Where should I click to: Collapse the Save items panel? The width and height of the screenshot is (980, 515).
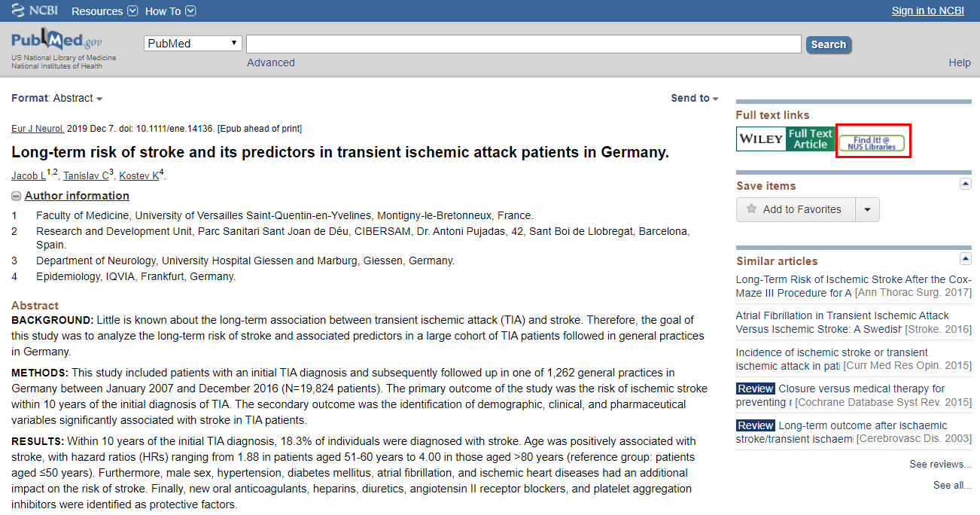tap(966, 183)
